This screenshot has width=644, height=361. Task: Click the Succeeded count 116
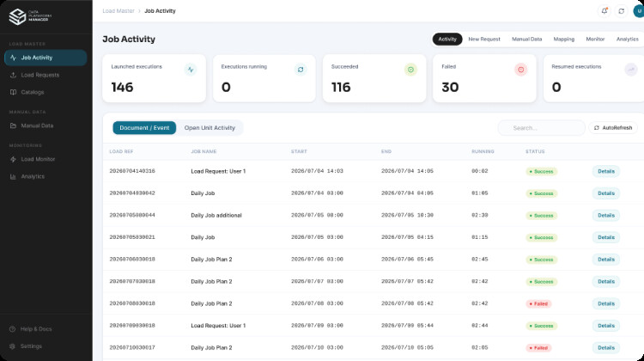[341, 87]
